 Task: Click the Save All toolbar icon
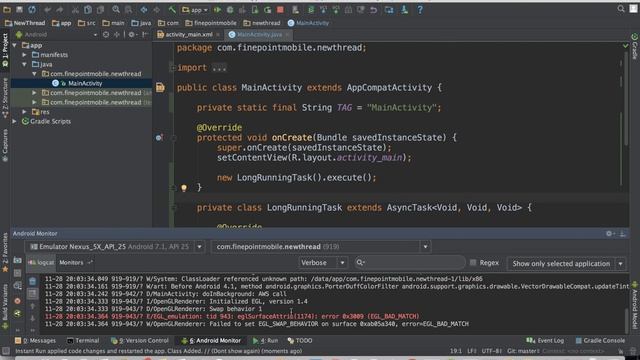pos(19,9)
